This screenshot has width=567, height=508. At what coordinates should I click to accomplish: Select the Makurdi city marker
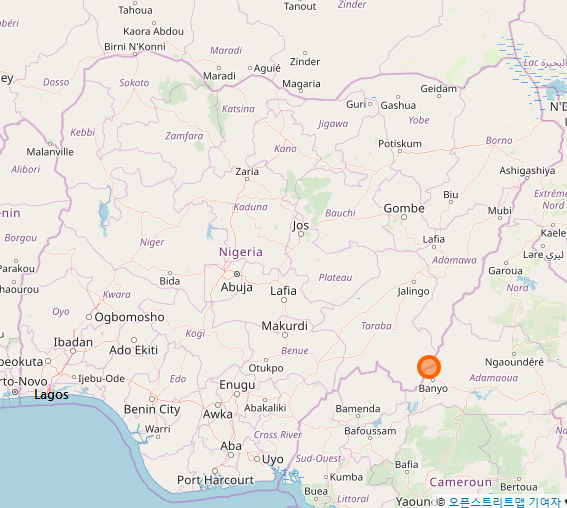[285, 335]
